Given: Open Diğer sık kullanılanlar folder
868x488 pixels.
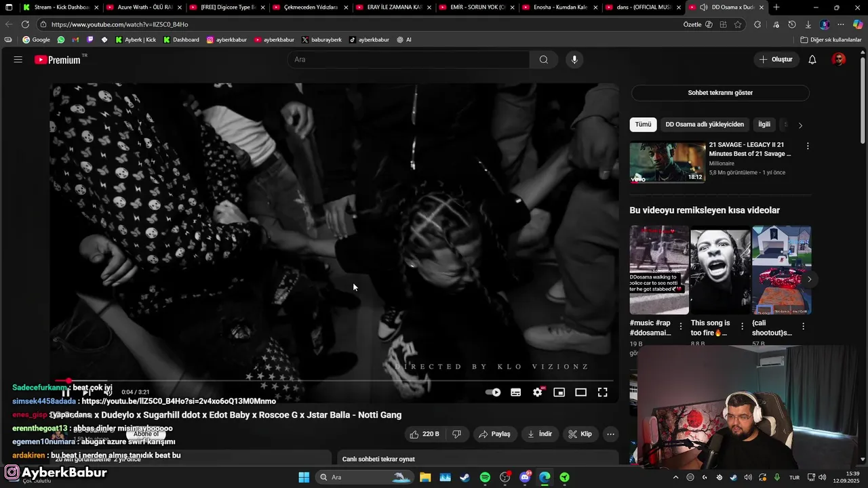Looking at the screenshot, I should (831, 40).
